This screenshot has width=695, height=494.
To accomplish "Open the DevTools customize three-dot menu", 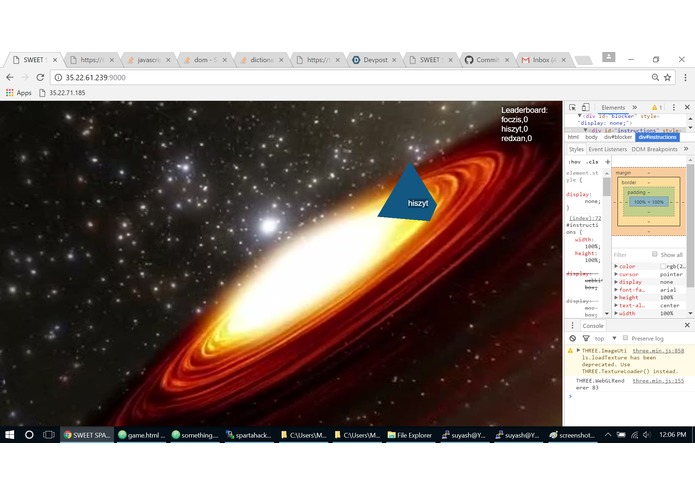I will (x=674, y=107).
